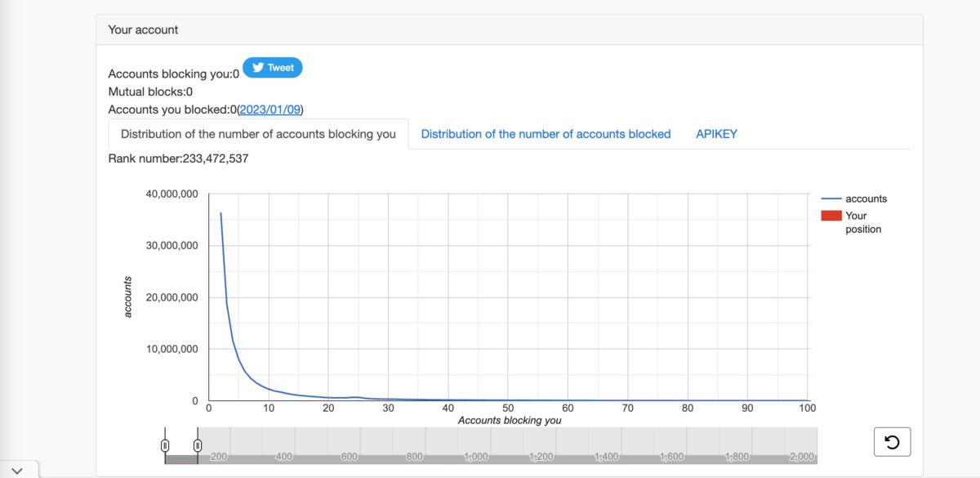The height and width of the screenshot is (478, 980).
Task: Open the 2023/01/09 date link
Action: point(269,109)
